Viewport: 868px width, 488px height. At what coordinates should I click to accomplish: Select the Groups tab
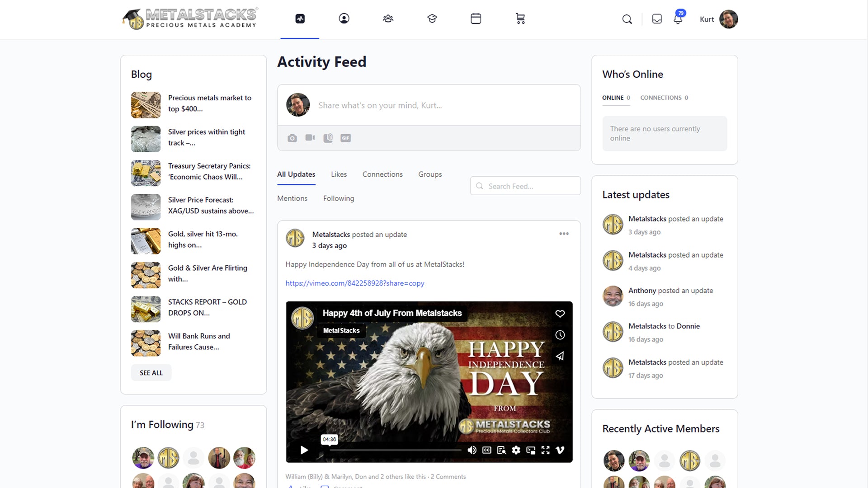[x=430, y=174]
